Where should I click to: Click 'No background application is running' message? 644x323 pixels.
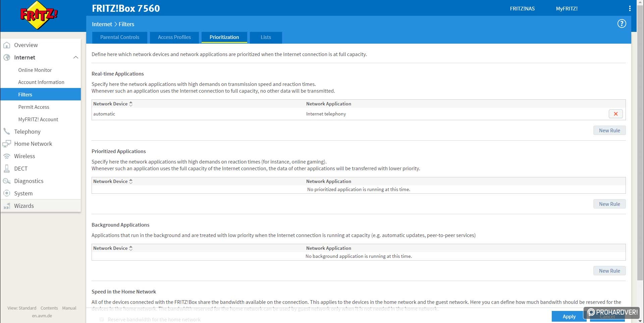(x=359, y=256)
